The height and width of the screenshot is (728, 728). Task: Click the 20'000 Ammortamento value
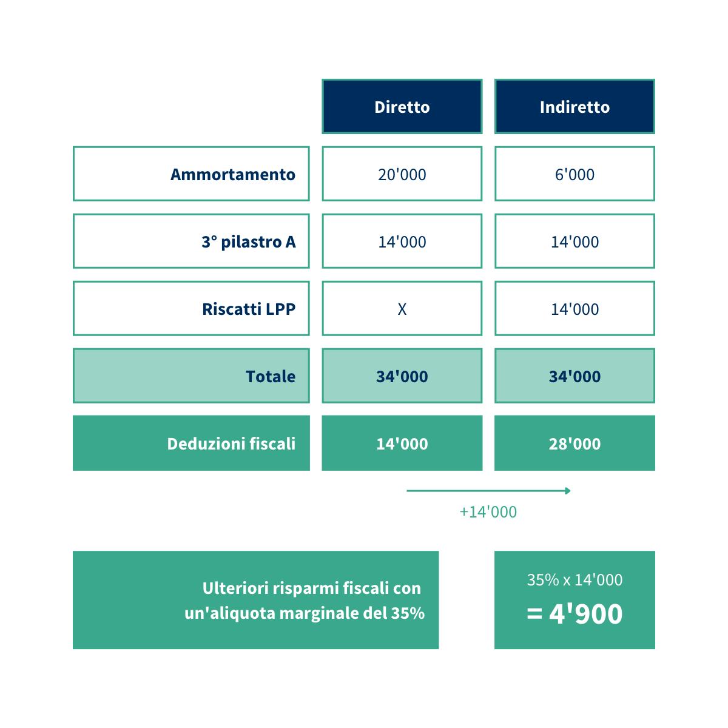402,174
